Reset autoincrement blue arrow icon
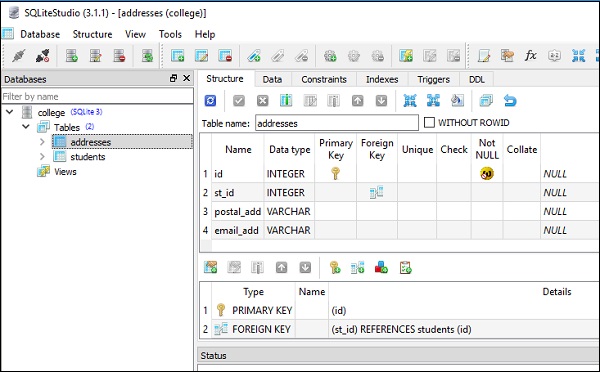600x372 pixels. tap(510, 101)
